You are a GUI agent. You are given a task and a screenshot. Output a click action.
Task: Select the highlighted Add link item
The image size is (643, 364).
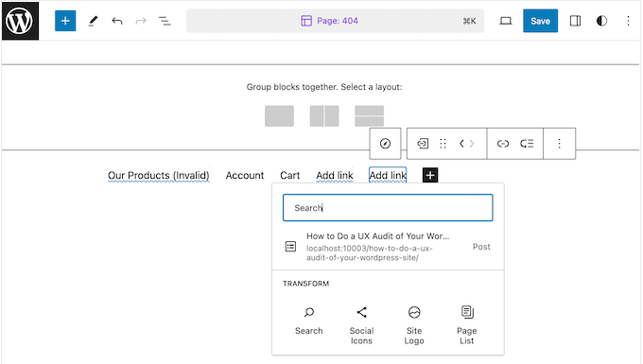point(388,176)
